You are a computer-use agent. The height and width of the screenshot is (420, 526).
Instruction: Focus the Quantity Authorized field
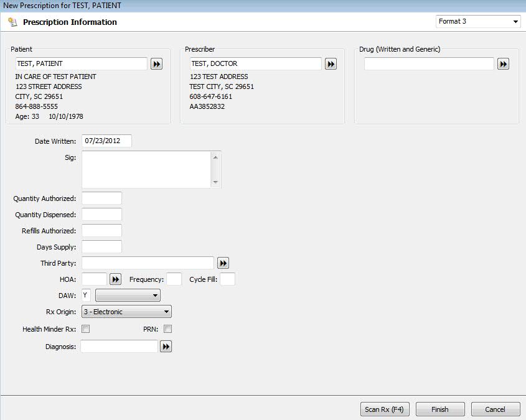pos(101,198)
